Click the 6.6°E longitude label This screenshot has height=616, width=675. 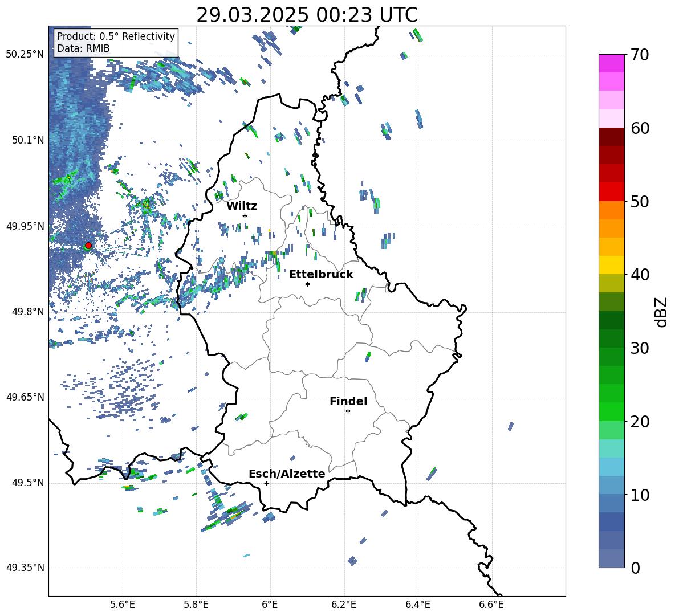[491, 605]
